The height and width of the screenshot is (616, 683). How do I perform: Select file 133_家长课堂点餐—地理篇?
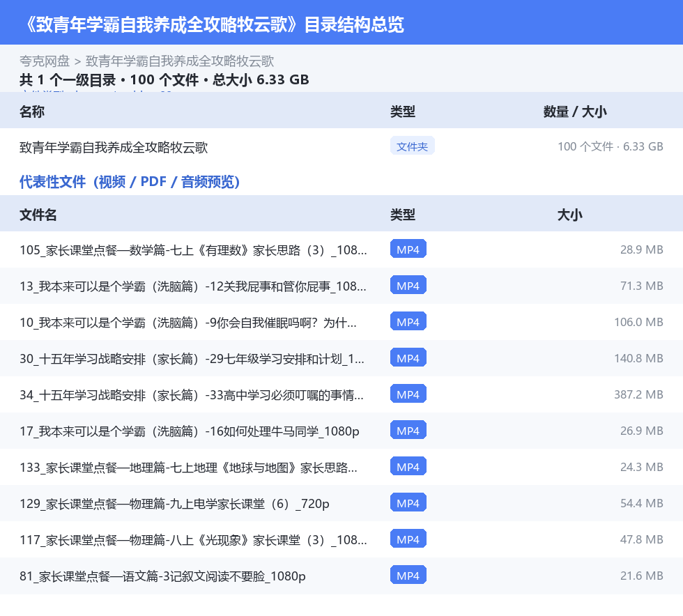point(189,468)
